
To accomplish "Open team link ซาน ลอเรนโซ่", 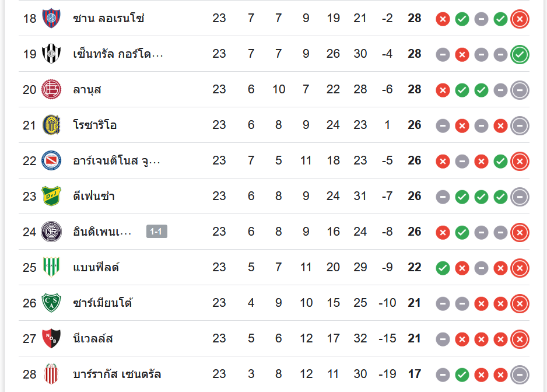I will pos(108,19).
